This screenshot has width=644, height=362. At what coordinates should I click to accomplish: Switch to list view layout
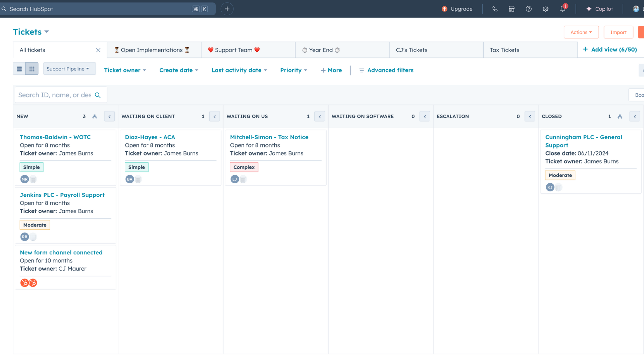point(19,69)
